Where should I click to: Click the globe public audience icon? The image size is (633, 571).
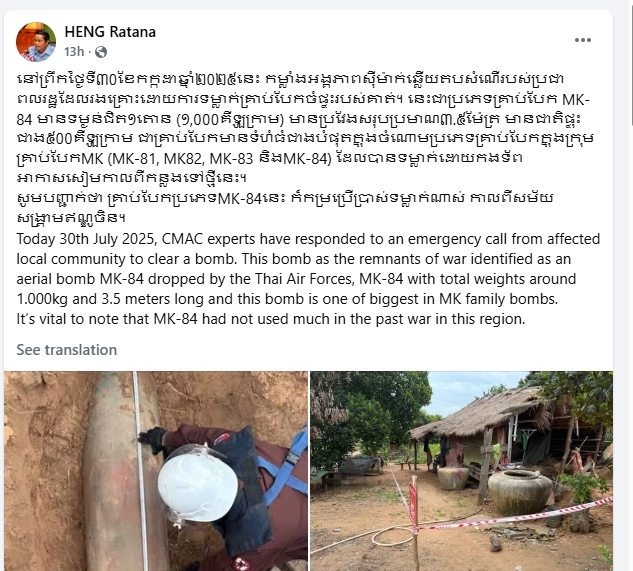click(x=101, y=52)
